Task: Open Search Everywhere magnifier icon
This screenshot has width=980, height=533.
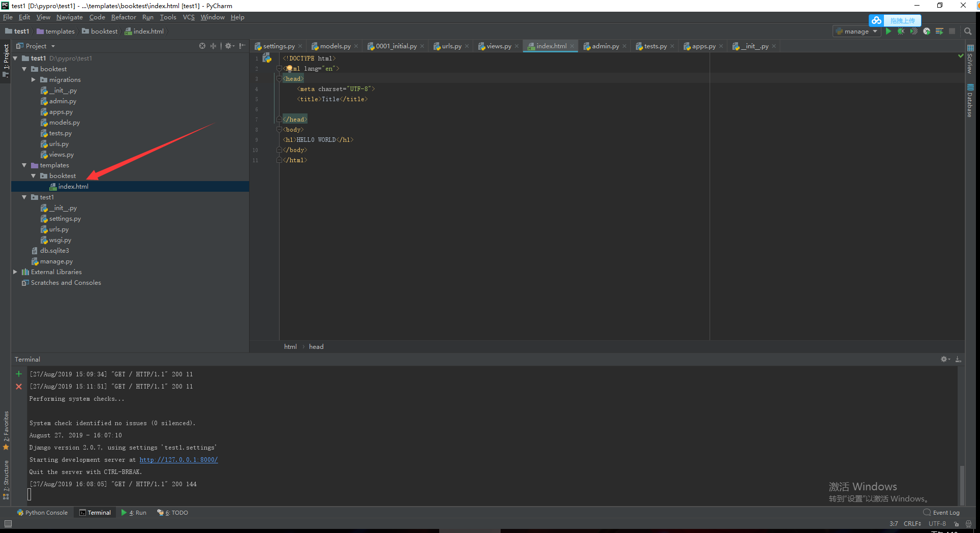Action: point(968,32)
